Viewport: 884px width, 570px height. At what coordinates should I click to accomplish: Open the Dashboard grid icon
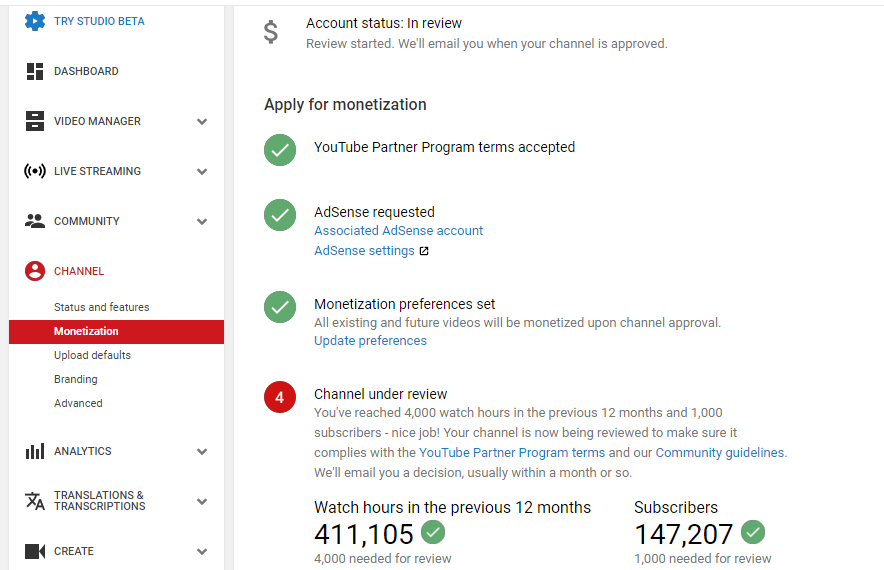tap(34, 71)
